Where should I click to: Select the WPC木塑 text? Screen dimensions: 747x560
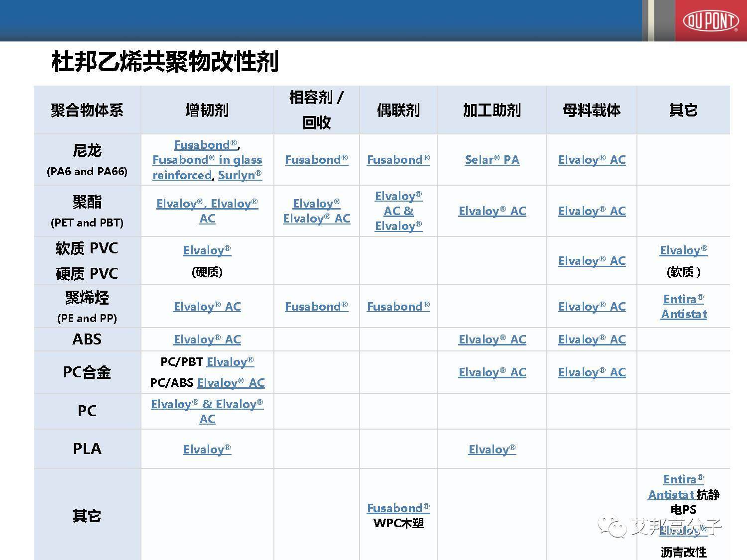click(398, 523)
